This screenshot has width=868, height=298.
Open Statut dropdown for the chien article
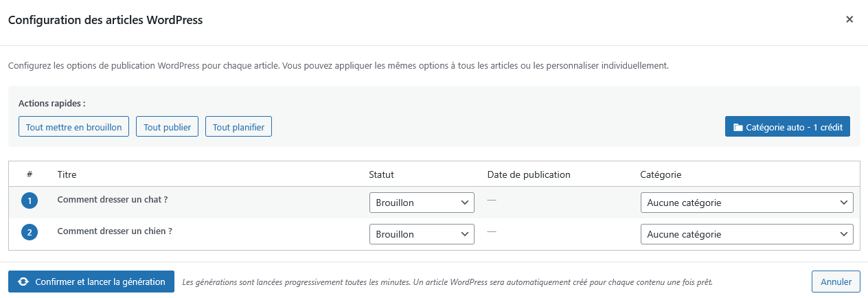(422, 234)
